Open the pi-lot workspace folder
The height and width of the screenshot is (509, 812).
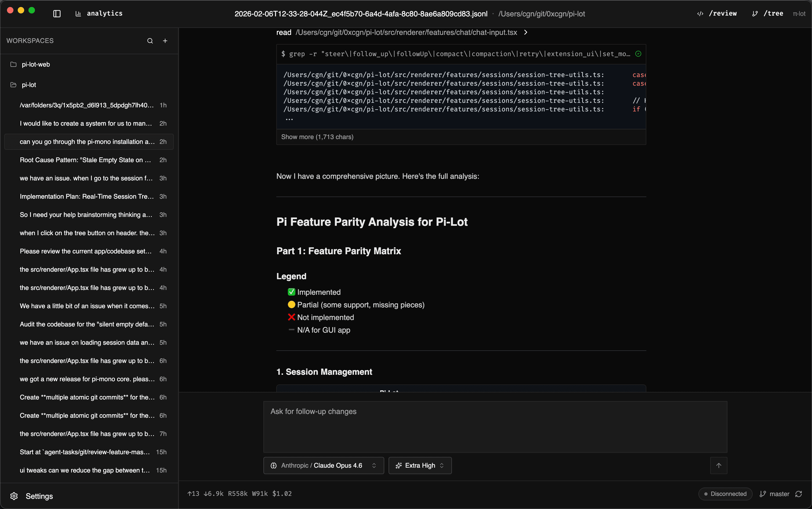point(29,85)
